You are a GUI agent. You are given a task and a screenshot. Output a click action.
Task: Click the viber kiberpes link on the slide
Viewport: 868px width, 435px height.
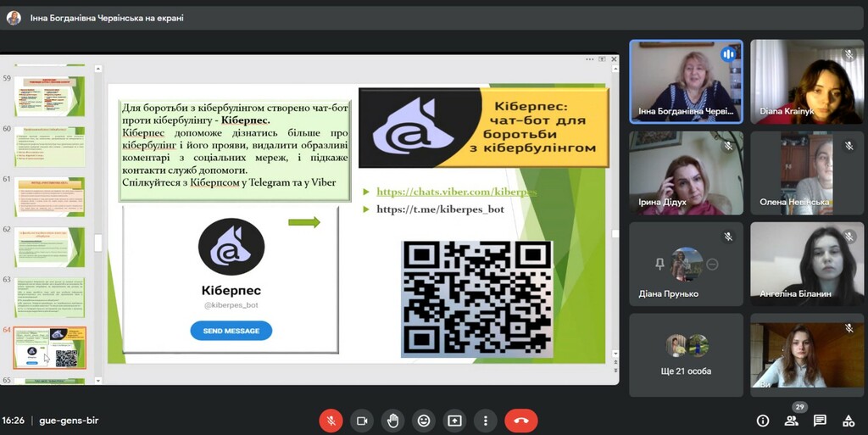click(456, 192)
